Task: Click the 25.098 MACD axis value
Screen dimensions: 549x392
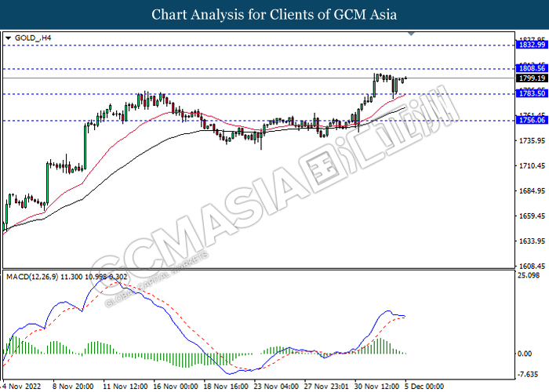Action: (529, 275)
